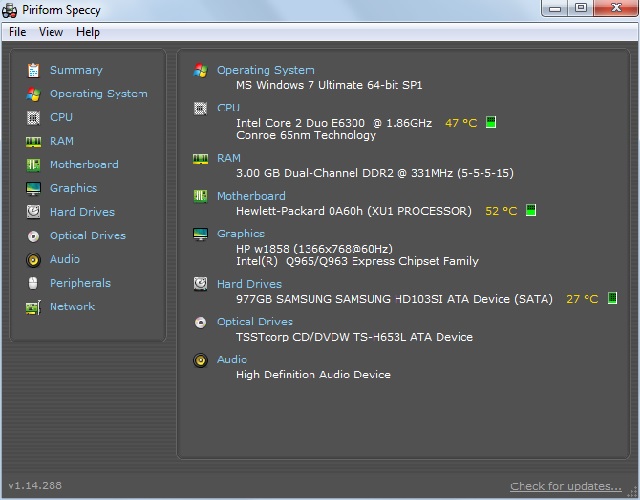Show Graphics details from sidebar

pos(73,188)
